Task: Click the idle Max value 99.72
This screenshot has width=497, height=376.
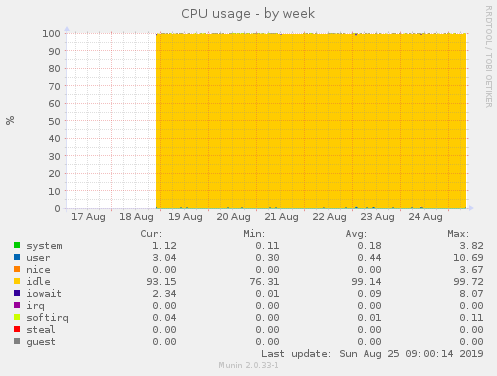Action: [x=468, y=282]
